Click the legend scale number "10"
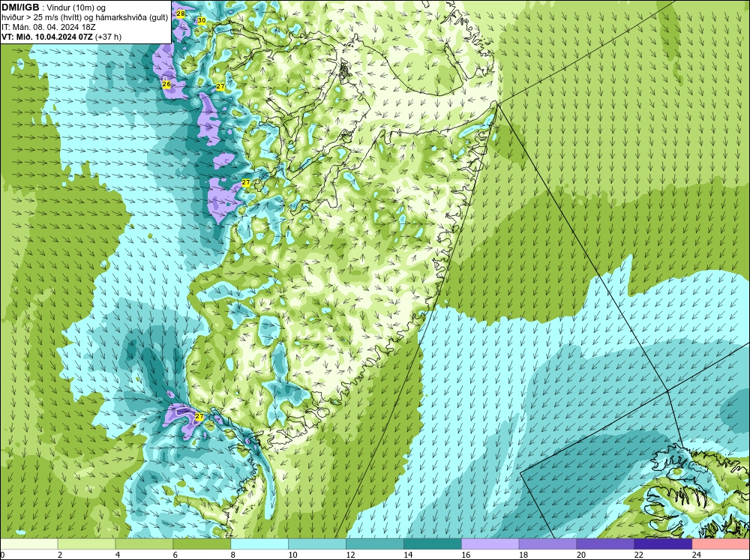 pyautogui.click(x=292, y=555)
